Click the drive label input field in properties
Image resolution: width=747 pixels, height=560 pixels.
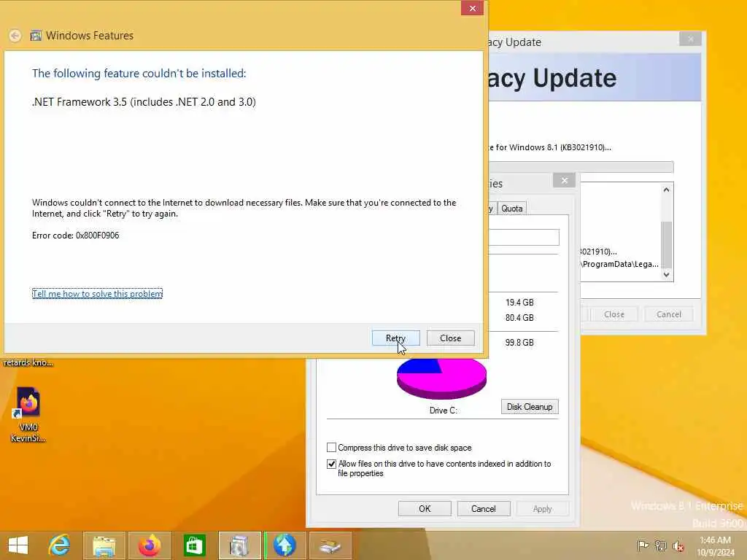click(x=524, y=237)
